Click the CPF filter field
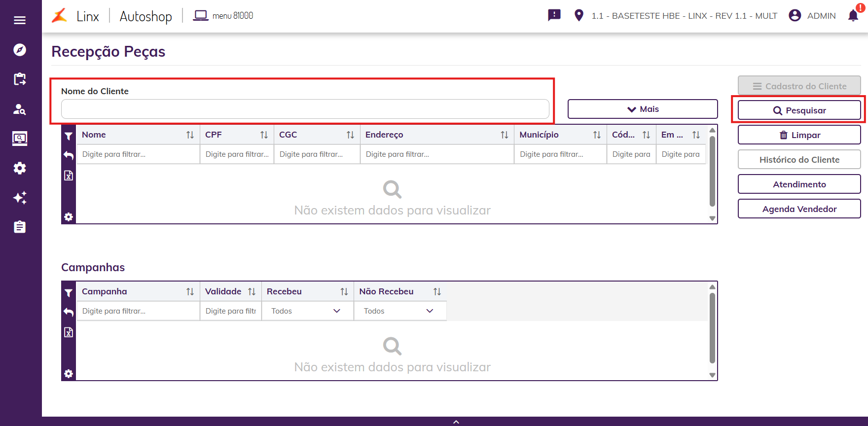Viewport: 868px width, 426px height. 237,154
